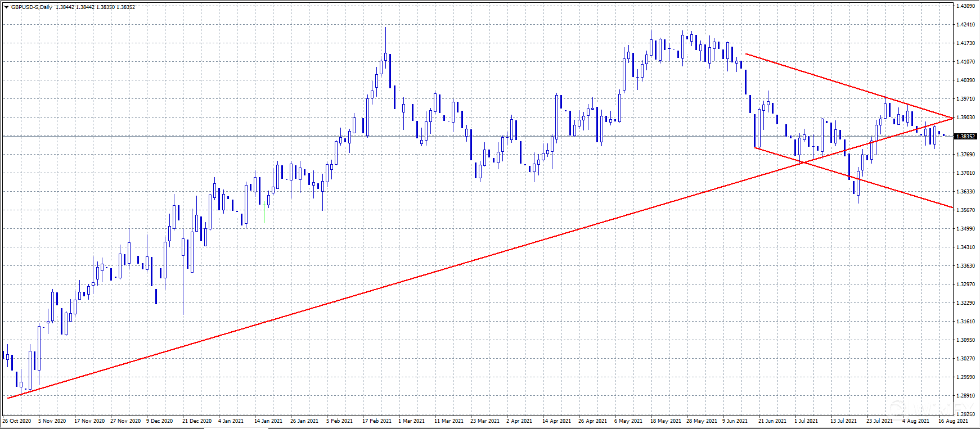This screenshot has height=429, width=980.
Task: Click the 17 Feb 2021 date label
Action: coord(377,421)
